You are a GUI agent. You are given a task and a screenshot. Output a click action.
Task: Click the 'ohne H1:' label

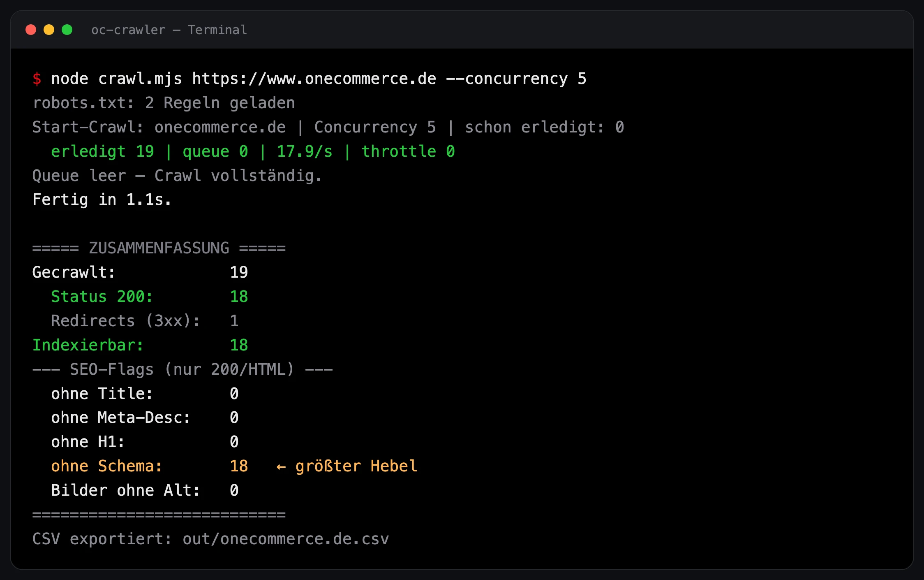click(88, 442)
